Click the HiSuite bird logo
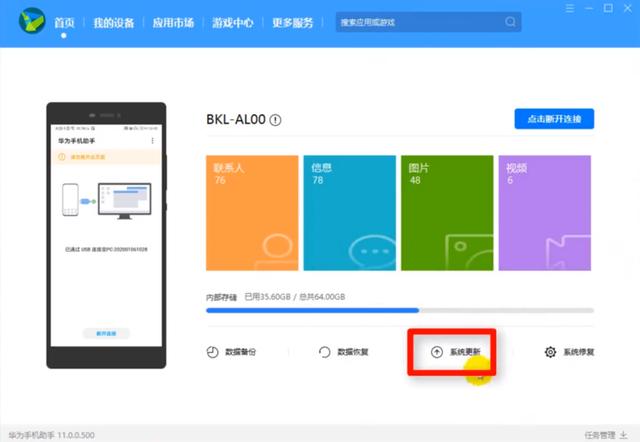 pos(32,21)
